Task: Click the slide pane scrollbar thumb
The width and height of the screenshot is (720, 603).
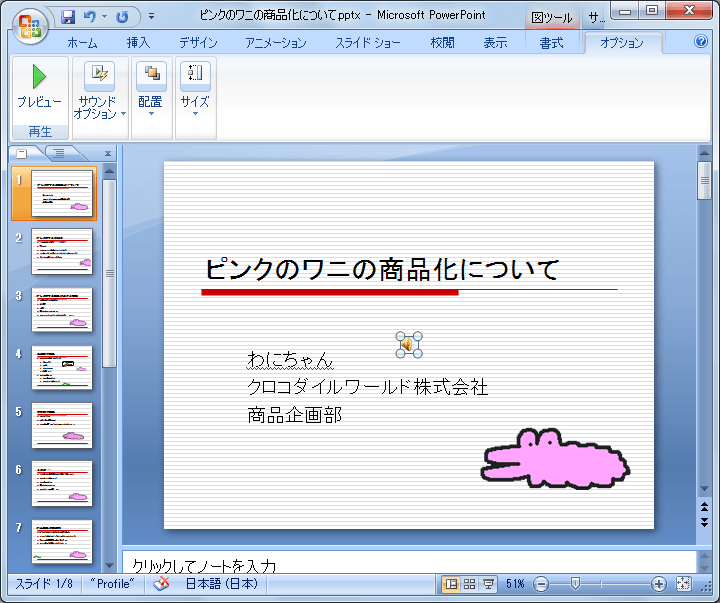Action: click(704, 180)
